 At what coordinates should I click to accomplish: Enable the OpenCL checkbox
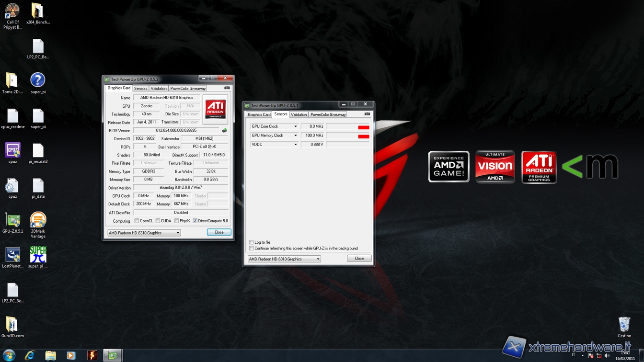tap(137, 221)
